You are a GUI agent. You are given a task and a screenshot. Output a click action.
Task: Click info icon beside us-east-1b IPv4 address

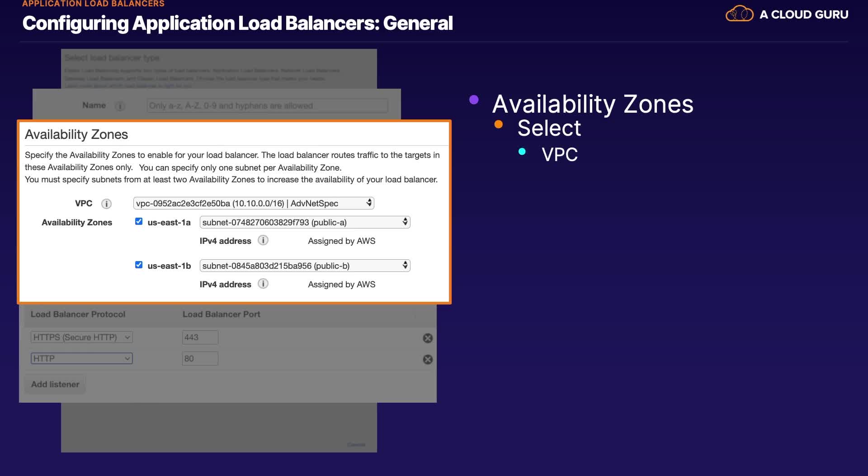click(x=263, y=284)
